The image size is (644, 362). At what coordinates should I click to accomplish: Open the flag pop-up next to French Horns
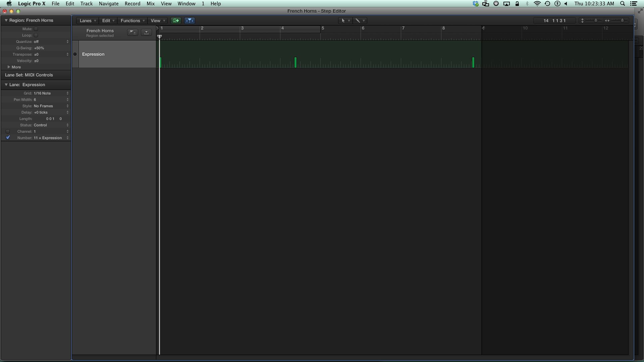point(132,33)
